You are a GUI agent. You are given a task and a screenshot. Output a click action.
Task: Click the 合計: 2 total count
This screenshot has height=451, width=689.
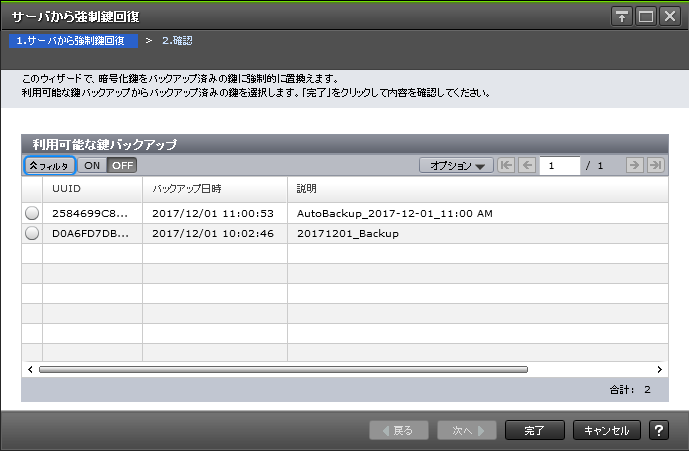coord(630,389)
